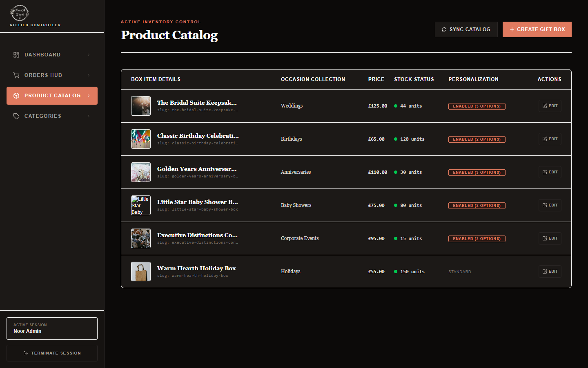Screen dimensions: 588x368
Task: Click the Noor Admin active session card
Action: [x=52, y=328]
